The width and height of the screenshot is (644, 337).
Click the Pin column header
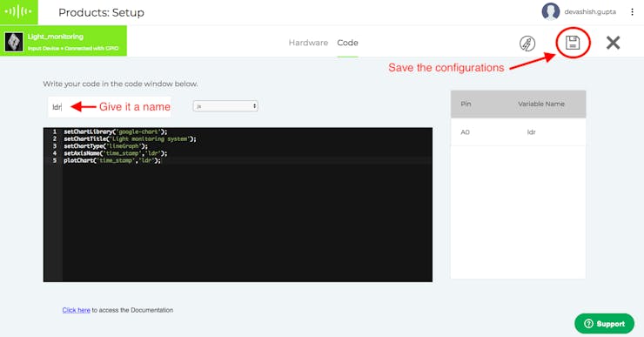(x=466, y=104)
